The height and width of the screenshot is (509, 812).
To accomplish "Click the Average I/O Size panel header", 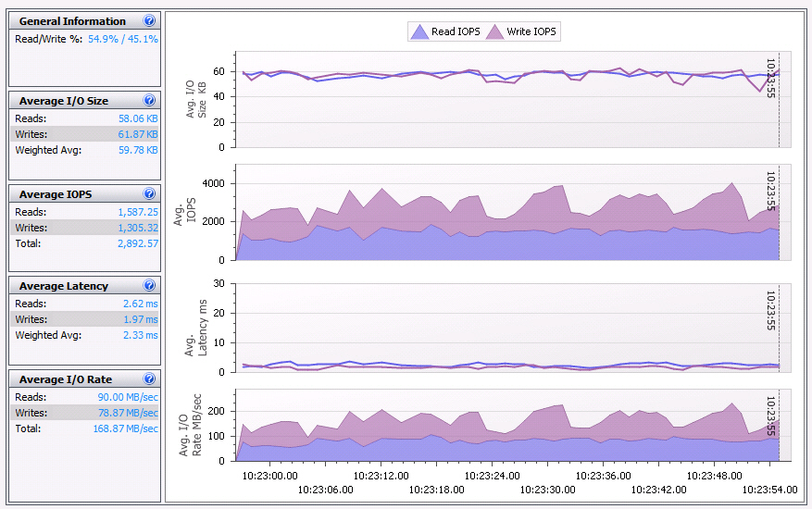I will point(84,101).
